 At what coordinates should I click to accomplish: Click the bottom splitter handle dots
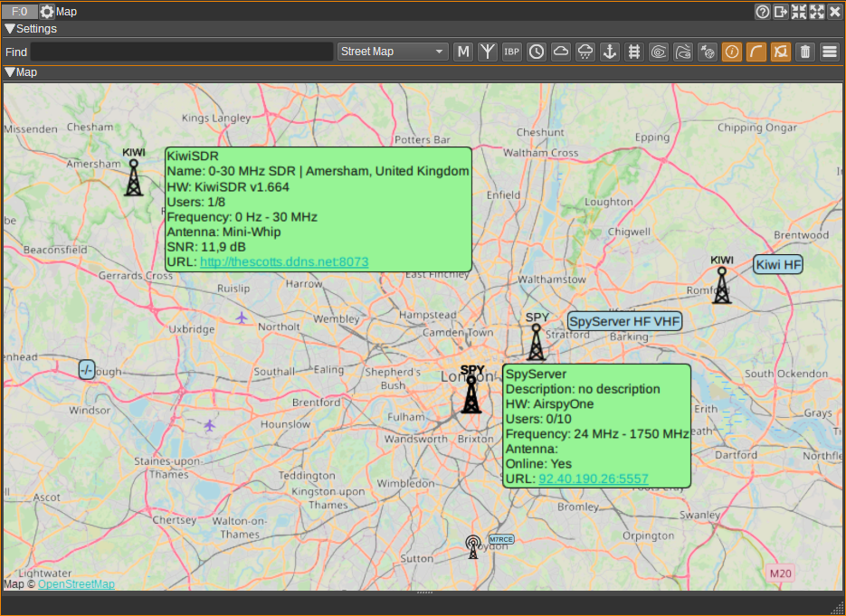424,592
